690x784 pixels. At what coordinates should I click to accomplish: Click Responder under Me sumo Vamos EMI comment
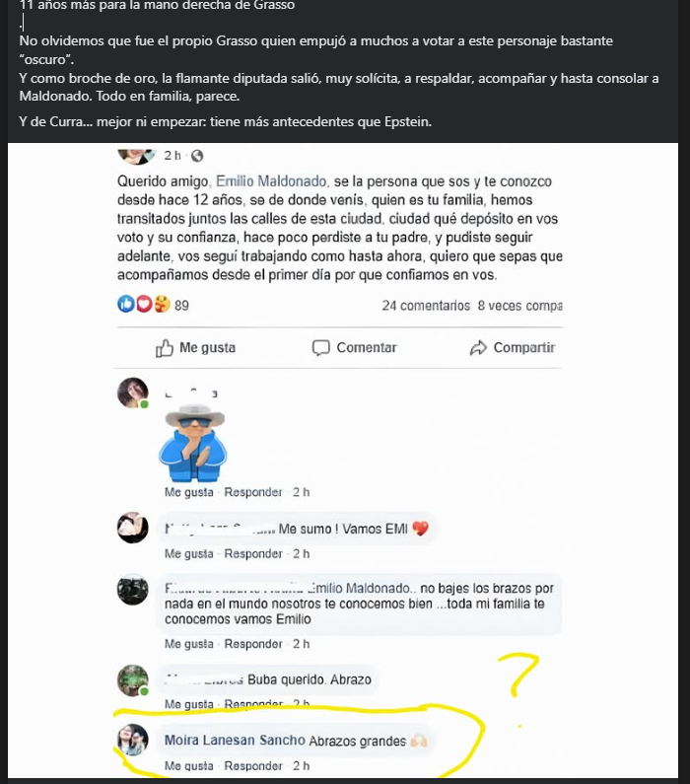253,554
